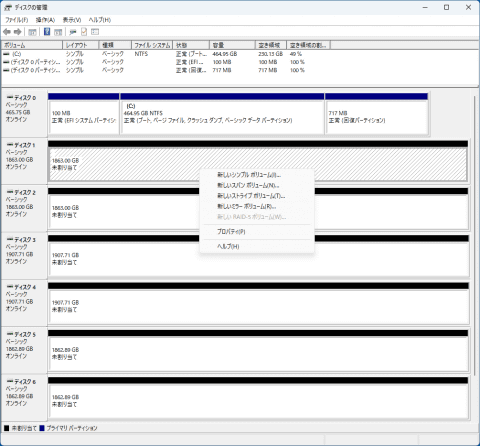
Task: Click the Back arrow in the toolbar
Action: pyautogui.click(x=7, y=32)
